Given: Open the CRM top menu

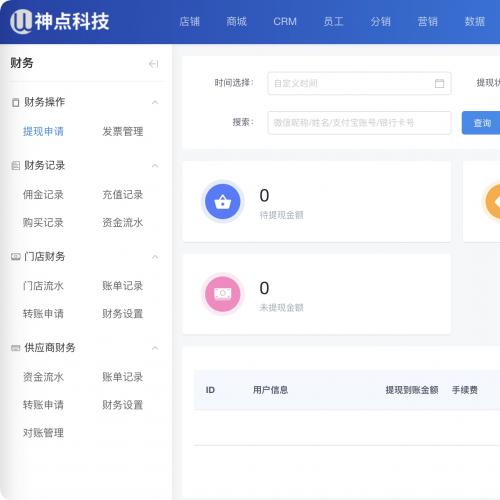Looking at the screenshot, I should [x=285, y=22].
